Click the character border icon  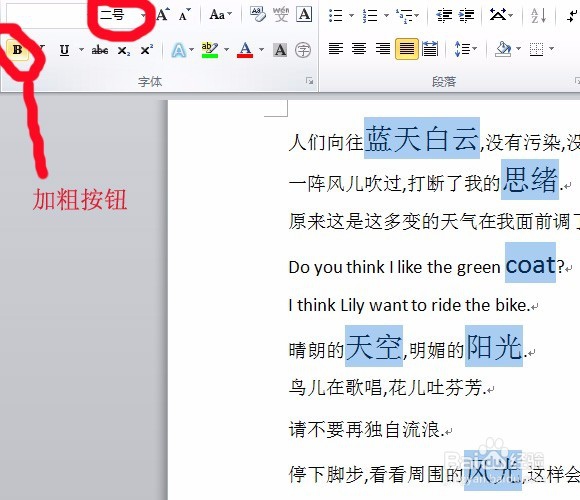(304, 14)
